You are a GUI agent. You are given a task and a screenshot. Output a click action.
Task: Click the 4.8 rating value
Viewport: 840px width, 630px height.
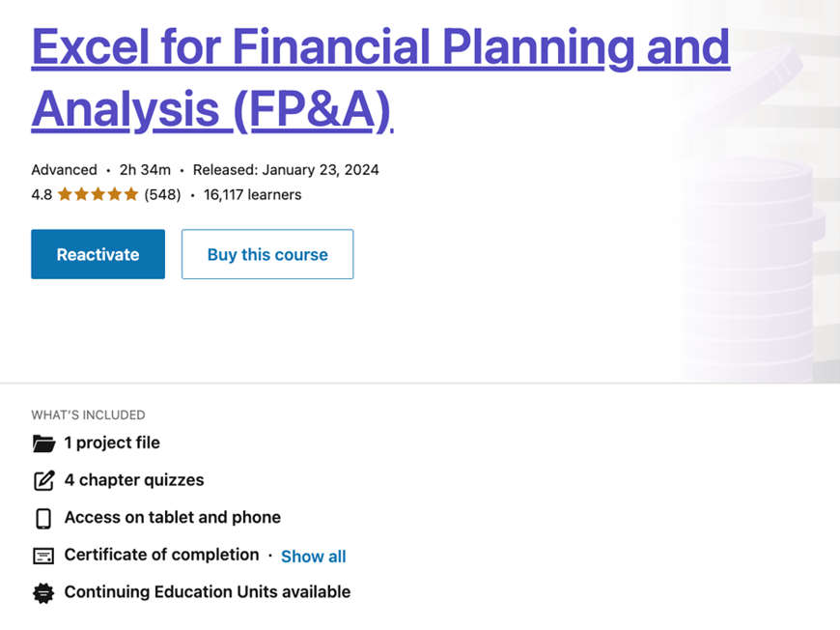pos(40,194)
